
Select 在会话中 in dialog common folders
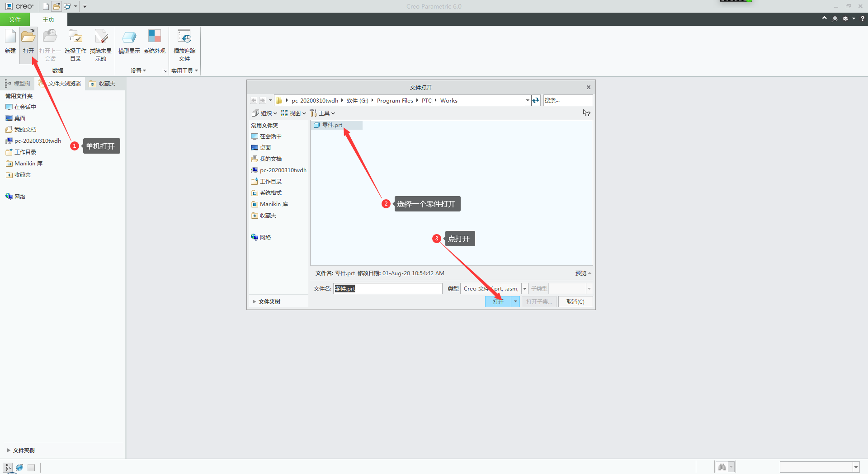[266, 136]
